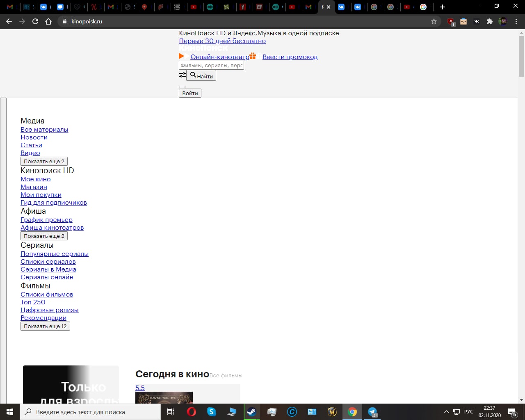Open the Видео link

coord(30,153)
